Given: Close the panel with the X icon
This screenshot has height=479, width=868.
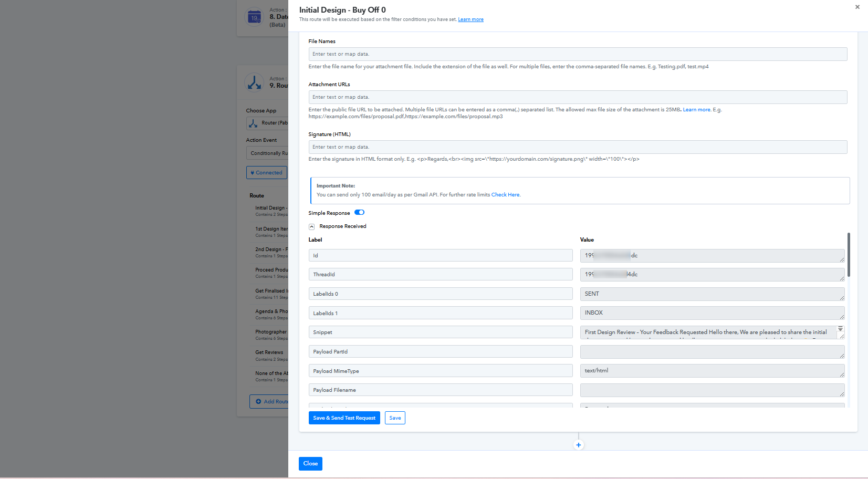Looking at the screenshot, I should click(857, 7).
